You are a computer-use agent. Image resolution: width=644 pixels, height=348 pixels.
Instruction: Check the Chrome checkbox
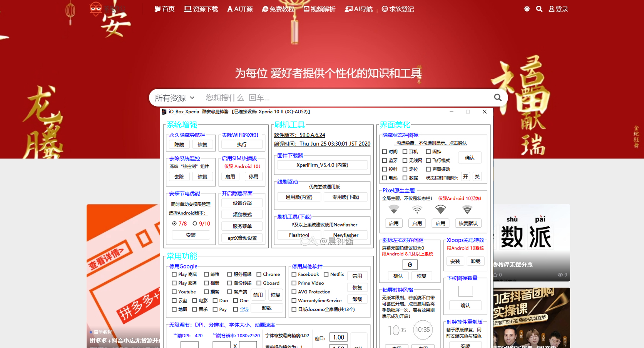coord(259,274)
